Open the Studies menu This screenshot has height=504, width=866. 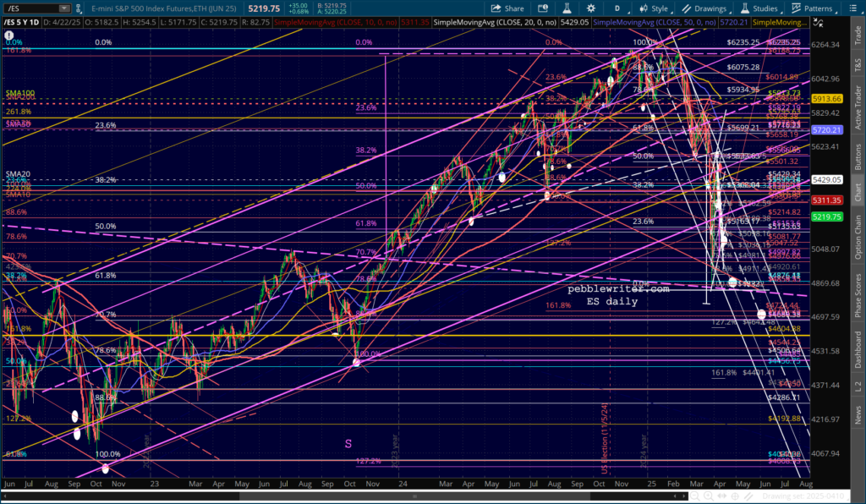pos(760,8)
